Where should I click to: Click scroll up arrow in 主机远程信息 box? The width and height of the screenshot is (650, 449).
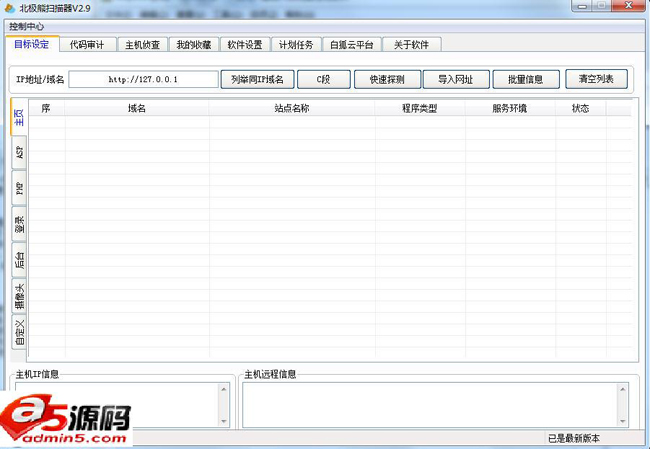[622, 389]
